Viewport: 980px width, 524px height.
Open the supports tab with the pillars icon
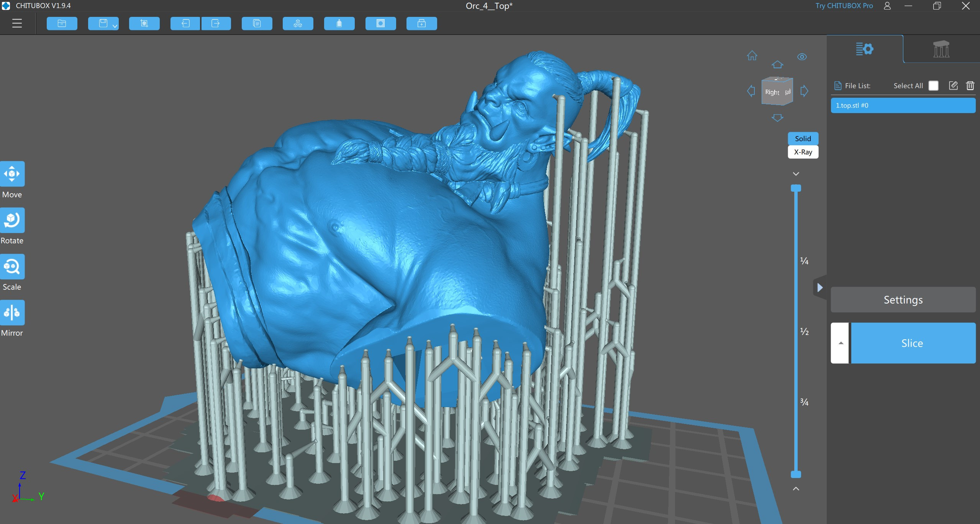click(x=941, y=49)
